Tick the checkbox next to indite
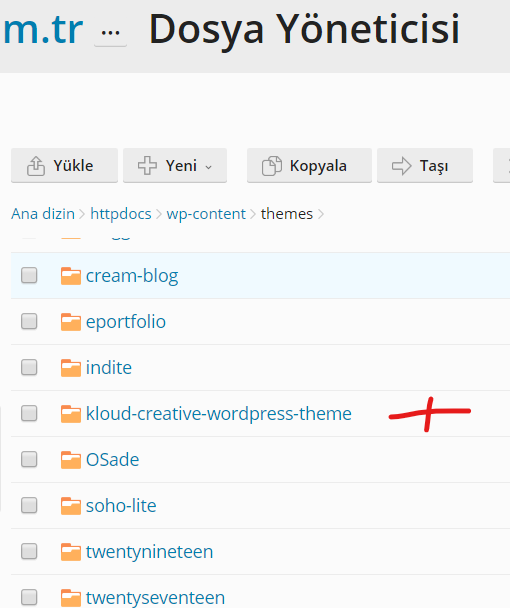This screenshot has height=608, width=510. click(29, 367)
